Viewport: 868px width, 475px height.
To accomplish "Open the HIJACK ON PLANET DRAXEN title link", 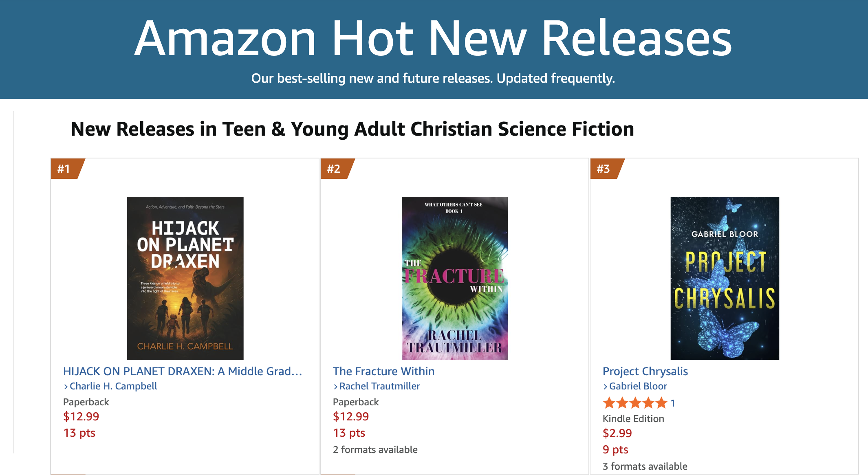I will 182,371.
